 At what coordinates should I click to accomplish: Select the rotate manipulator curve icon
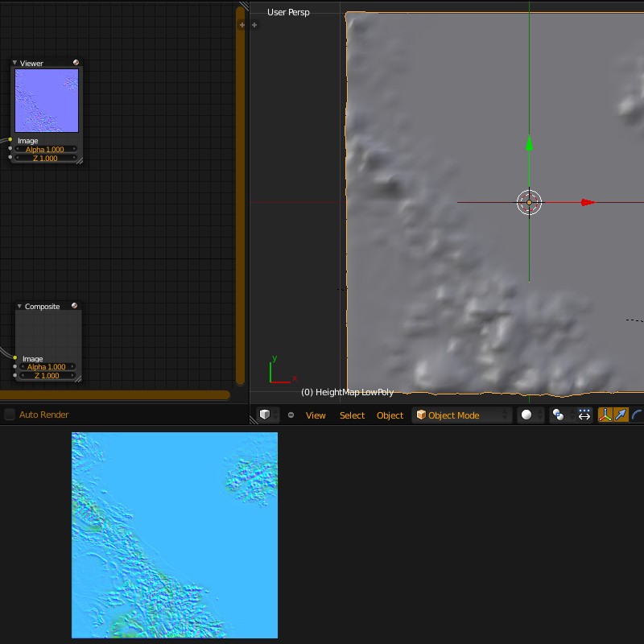pyautogui.click(x=636, y=415)
